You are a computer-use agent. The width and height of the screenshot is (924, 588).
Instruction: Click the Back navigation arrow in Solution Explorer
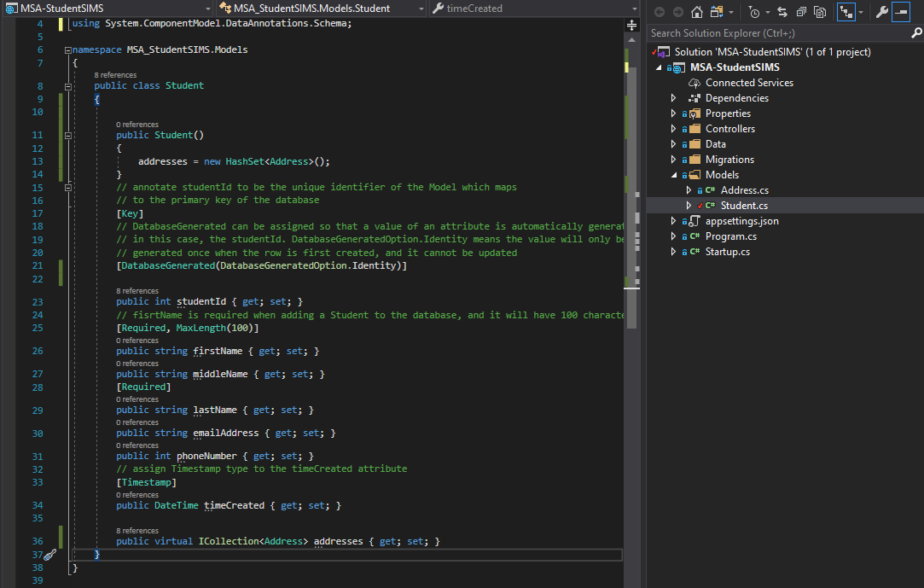(660, 12)
